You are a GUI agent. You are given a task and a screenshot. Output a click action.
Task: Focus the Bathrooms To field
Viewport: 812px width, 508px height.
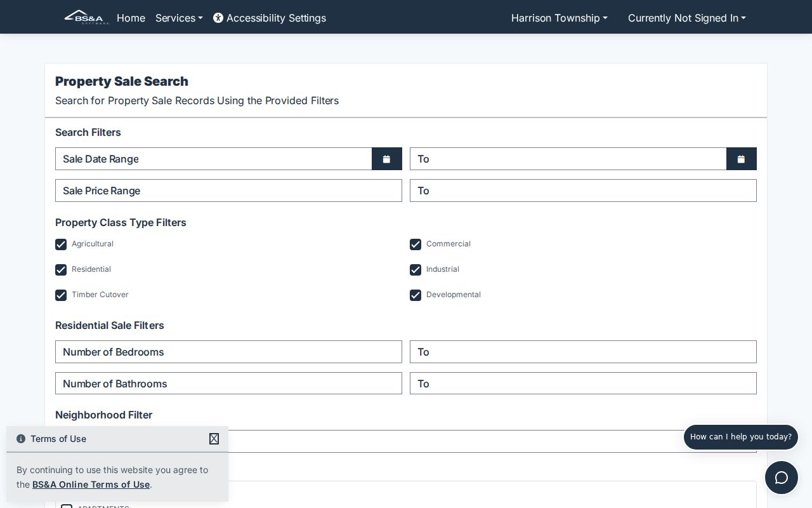coord(583,384)
